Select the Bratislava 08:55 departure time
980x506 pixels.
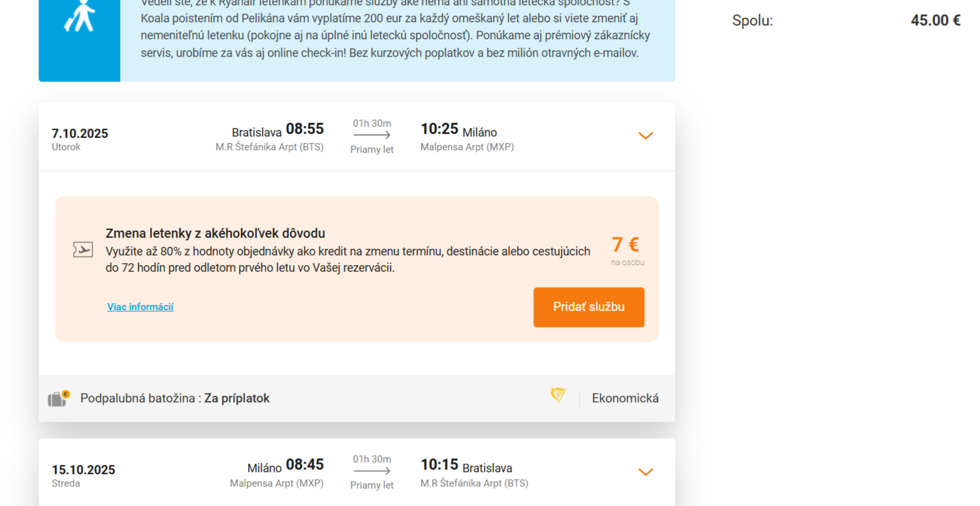[x=278, y=129]
